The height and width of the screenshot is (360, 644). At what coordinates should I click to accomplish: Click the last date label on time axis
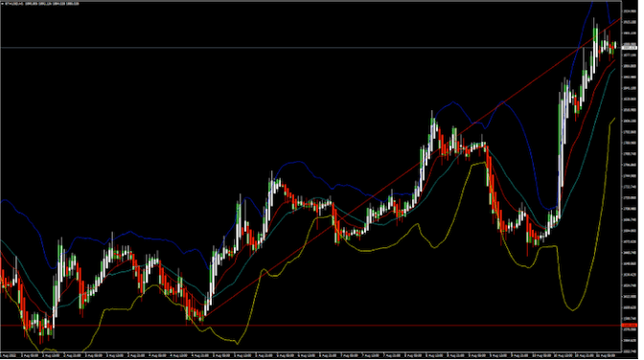[x=607, y=355]
